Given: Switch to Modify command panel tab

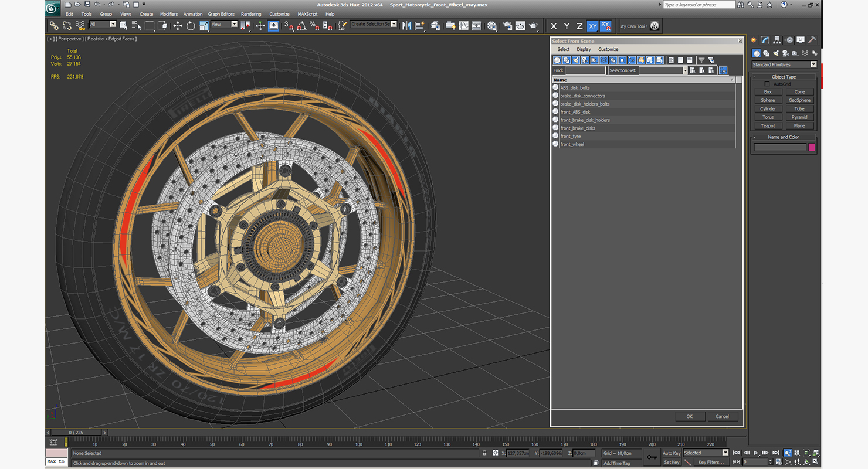Looking at the screenshot, I should 765,40.
